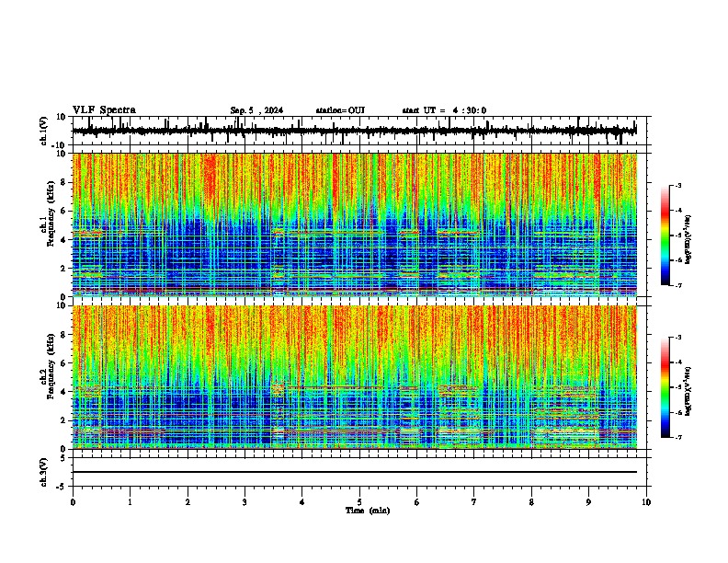Click time axis tick label 10
728x563 pixels.
click(x=646, y=502)
